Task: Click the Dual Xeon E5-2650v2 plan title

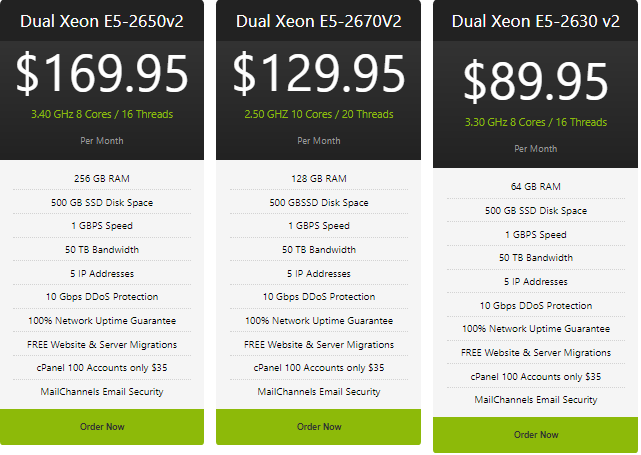Action: coord(102,20)
